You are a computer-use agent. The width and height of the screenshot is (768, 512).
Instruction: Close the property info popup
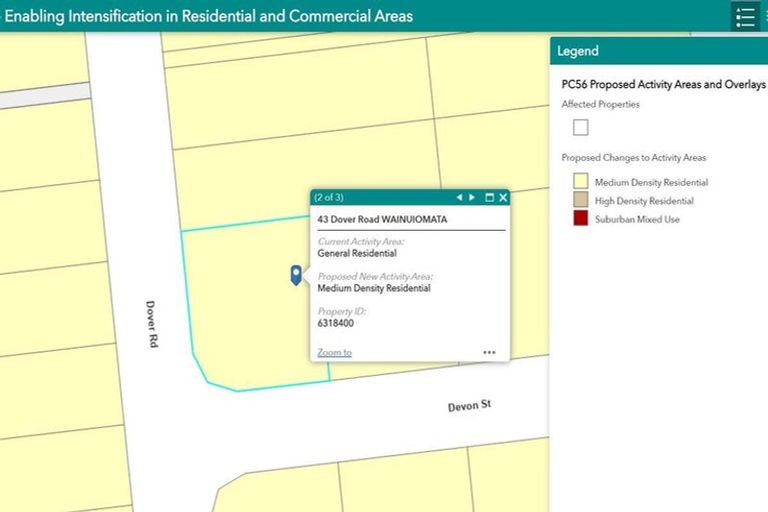click(503, 197)
